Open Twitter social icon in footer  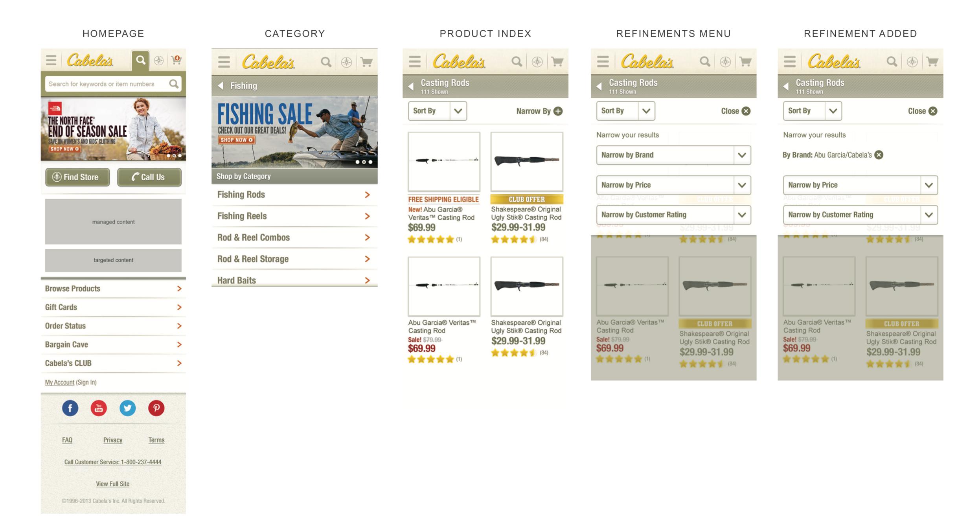coord(127,408)
